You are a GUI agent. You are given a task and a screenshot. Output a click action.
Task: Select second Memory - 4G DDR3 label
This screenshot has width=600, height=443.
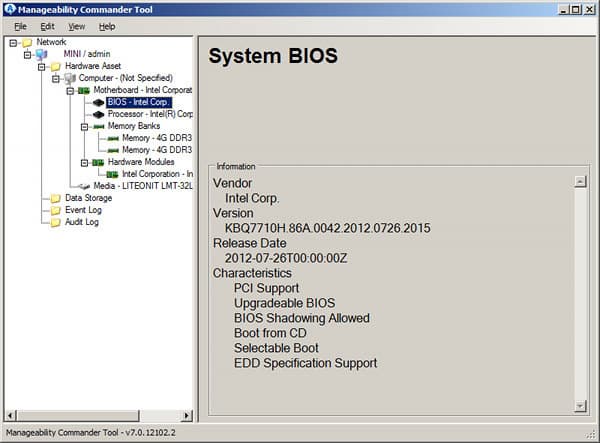(157, 150)
